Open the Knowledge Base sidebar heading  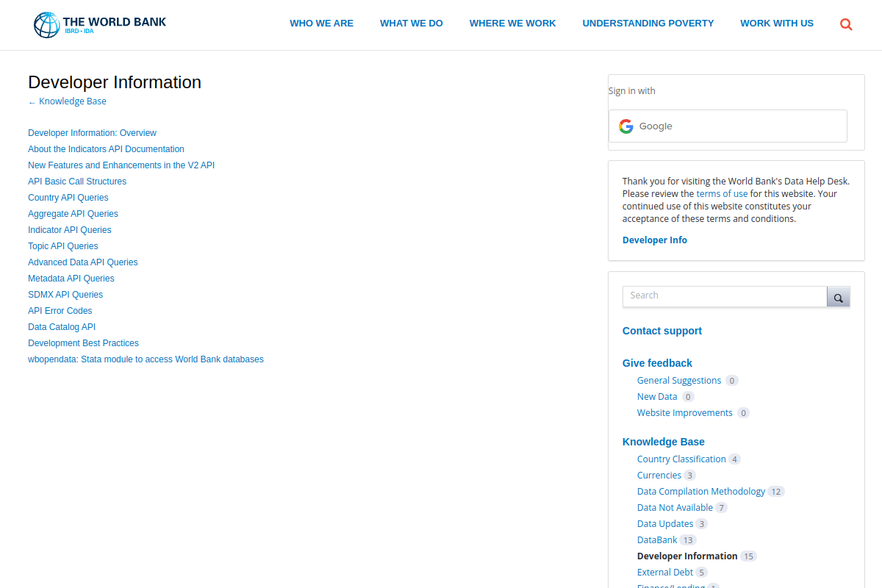(x=664, y=442)
